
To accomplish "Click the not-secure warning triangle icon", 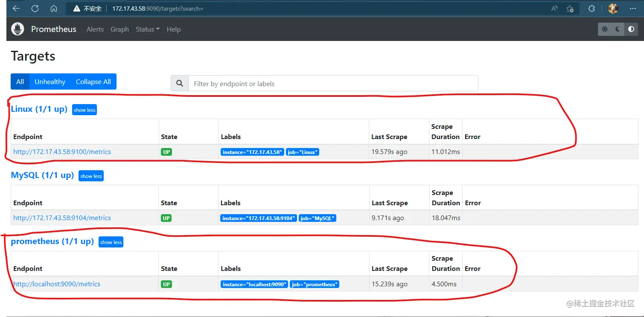I will (x=77, y=9).
